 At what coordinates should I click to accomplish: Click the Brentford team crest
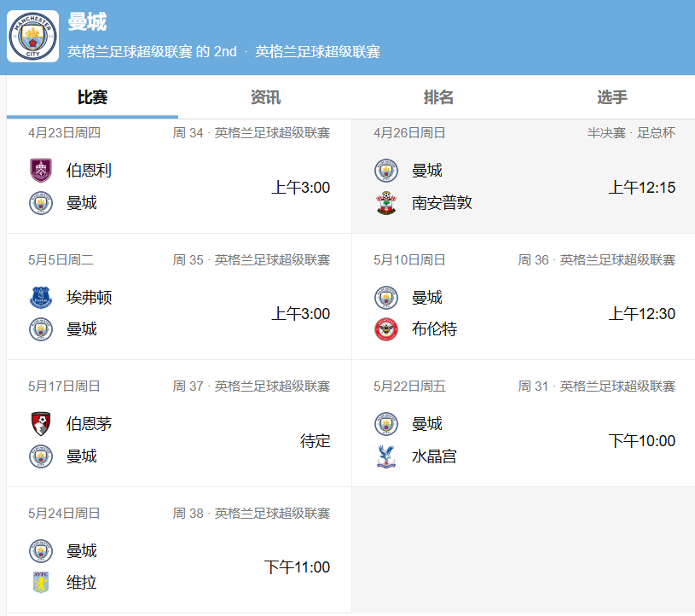click(386, 329)
